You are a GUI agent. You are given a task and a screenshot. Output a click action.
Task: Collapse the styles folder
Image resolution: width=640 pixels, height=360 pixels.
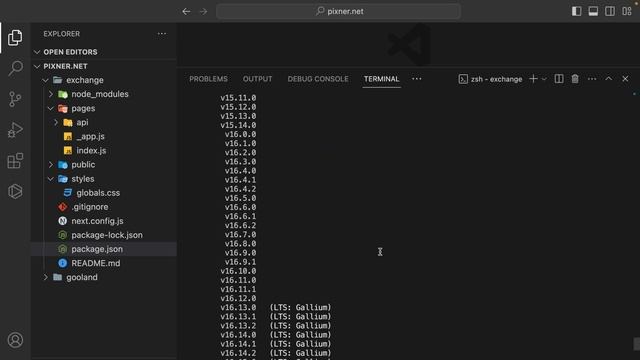pyautogui.click(x=51, y=179)
